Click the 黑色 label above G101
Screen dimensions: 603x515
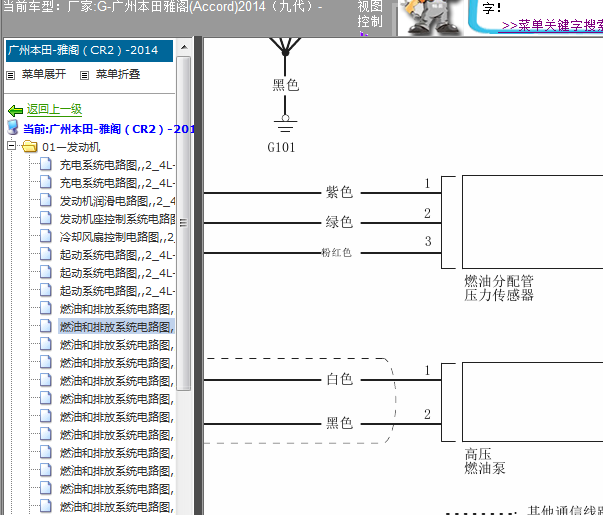pyautogui.click(x=285, y=85)
